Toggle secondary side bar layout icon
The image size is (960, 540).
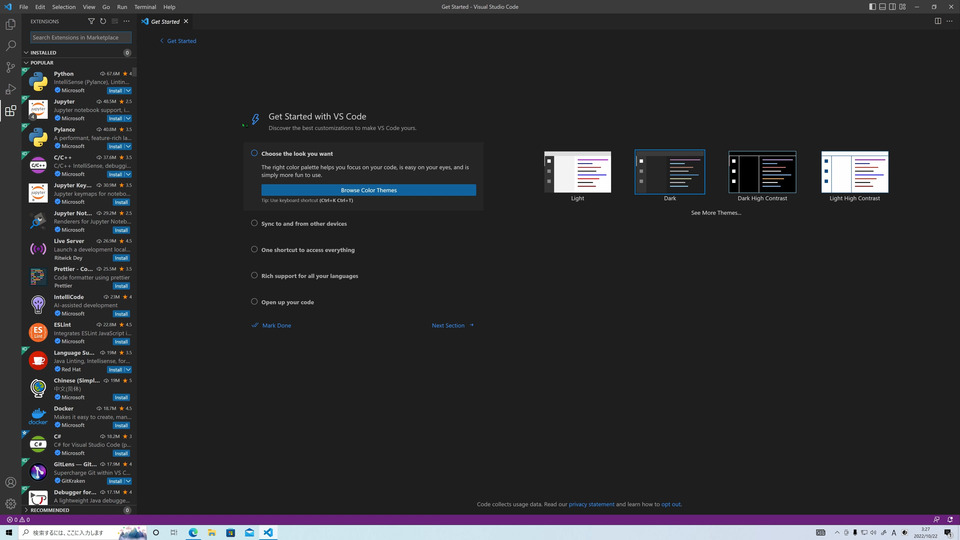pyautogui.click(x=892, y=7)
